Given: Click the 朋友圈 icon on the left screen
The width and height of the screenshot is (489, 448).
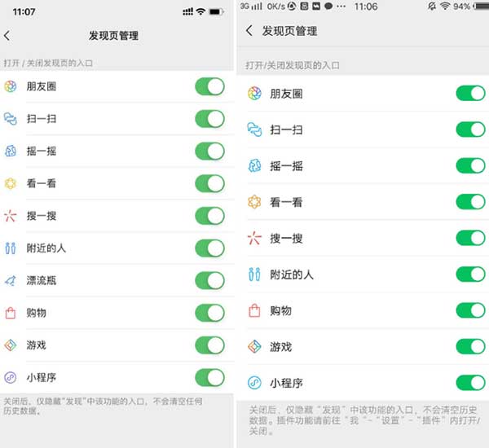Looking at the screenshot, I should (x=10, y=86).
